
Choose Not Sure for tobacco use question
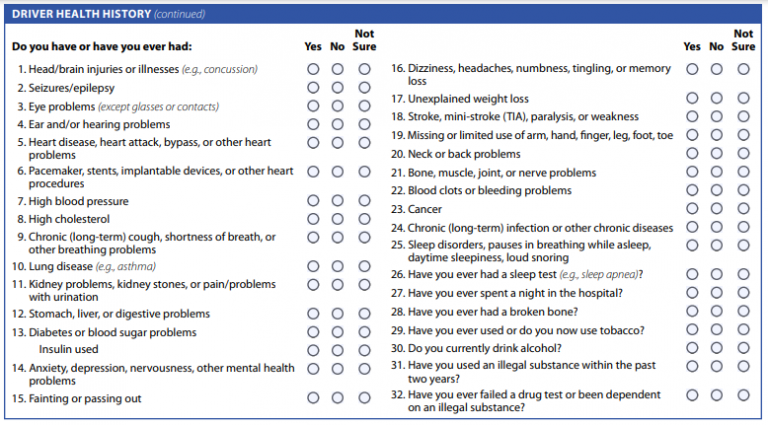[743, 330]
